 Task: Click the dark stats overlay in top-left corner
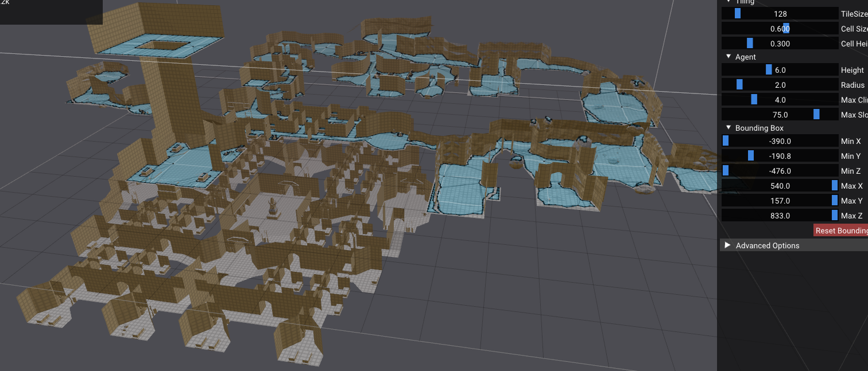tap(51, 11)
